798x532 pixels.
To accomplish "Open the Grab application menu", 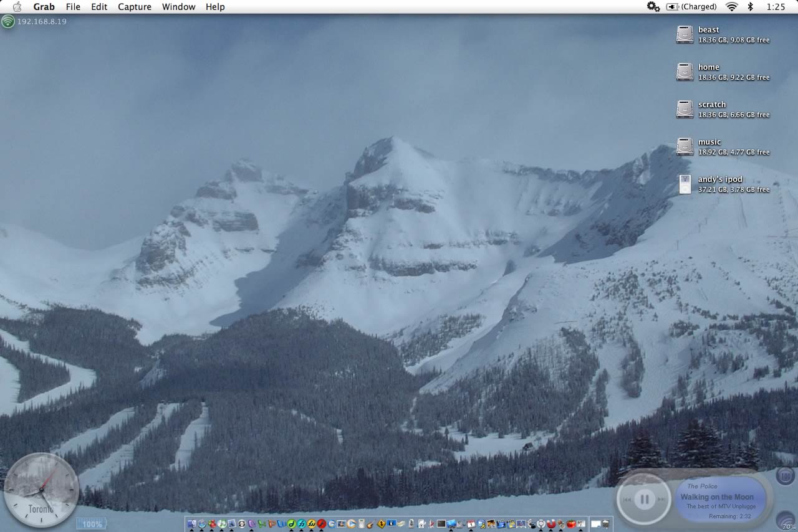I will [44, 7].
